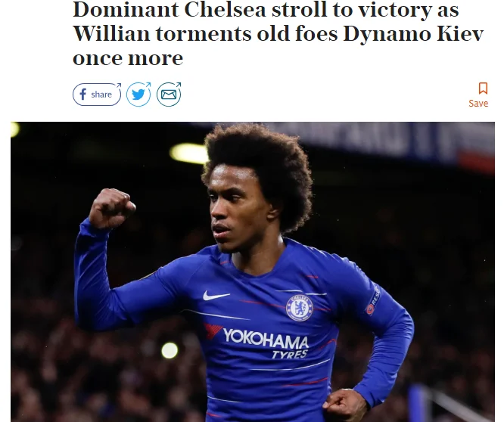Click the Facebook f logo icon
504x422 pixels.
pyautogui.click(x=83, y=95)
